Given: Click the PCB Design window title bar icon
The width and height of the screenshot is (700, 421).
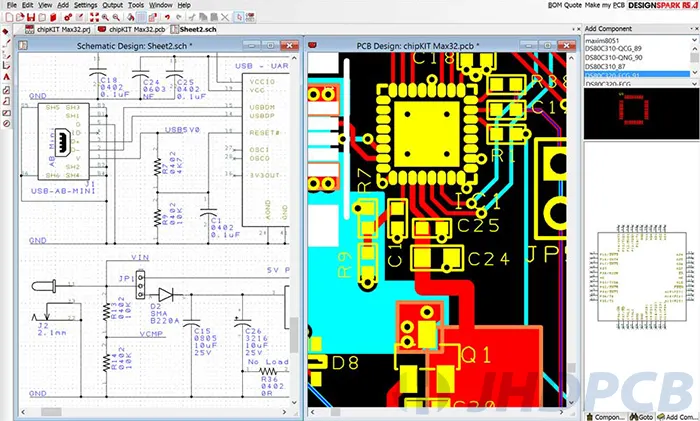Looking at the screenshot, I should (x=313, y=45).
